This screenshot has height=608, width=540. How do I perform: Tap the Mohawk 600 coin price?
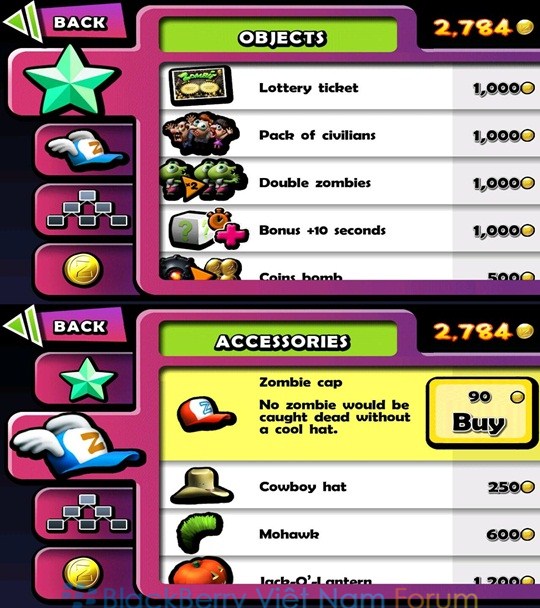(x=510, y=534)
